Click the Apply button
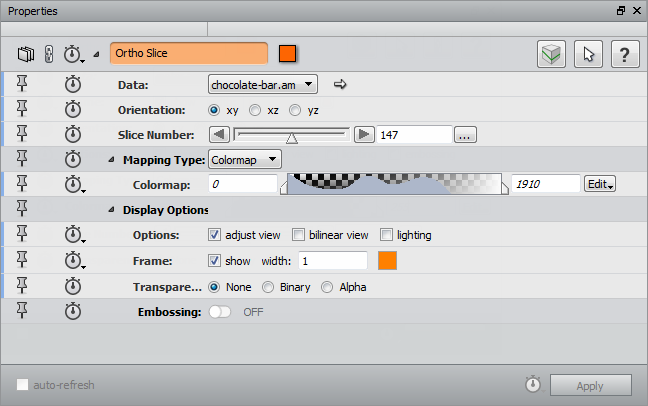The width and height of the screenshot is (648, 406). click(x=591, y=385)
